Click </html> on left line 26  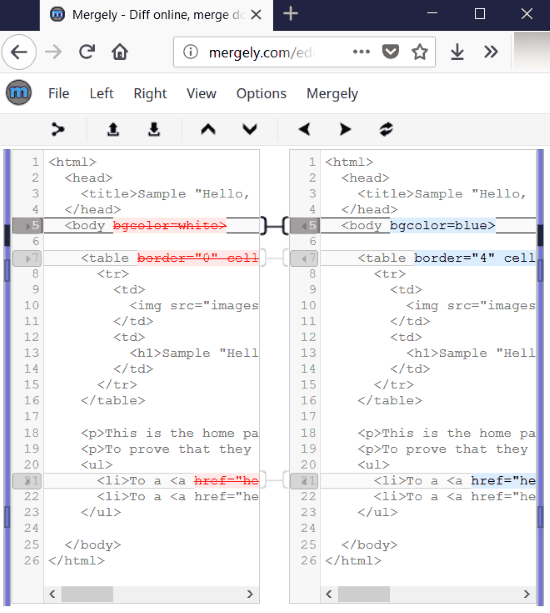(x=77, y=561)
